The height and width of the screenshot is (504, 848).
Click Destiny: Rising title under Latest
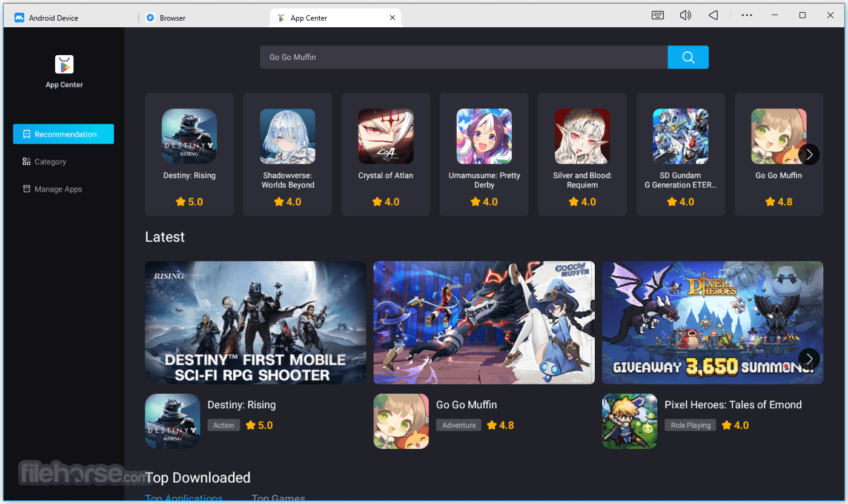tap(242, 405)
